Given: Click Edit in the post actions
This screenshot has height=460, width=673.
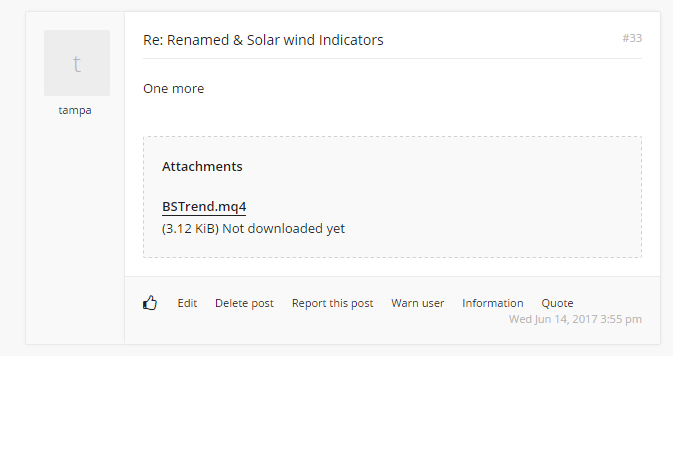Looking at the screenshot, I should click(187, 303).
